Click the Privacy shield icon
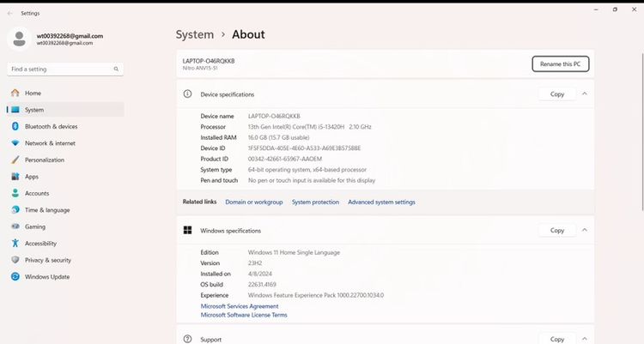 pyautogui.click(x=15, y=260)
